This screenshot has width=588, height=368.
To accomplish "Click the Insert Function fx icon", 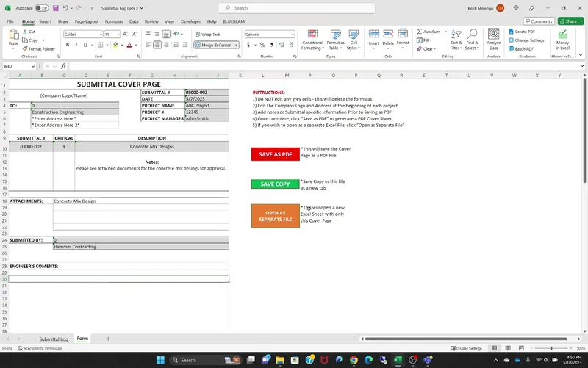I will pyautogui.click(x=64, y=66).
